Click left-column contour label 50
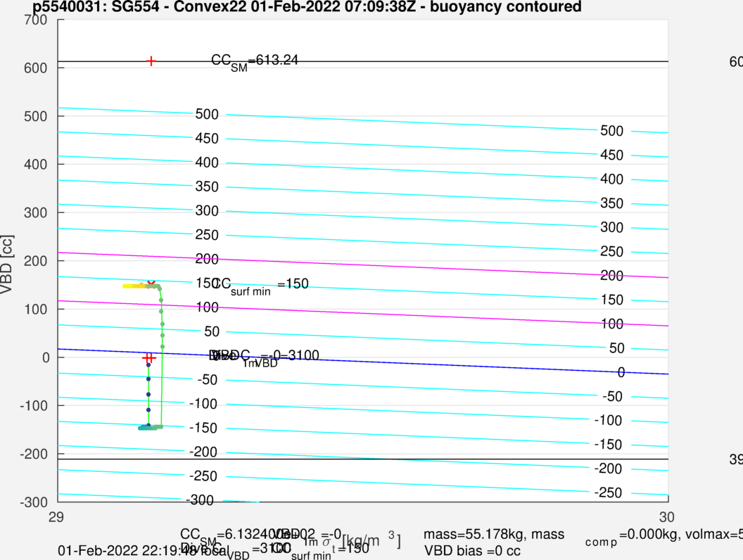This screenshot has width=743, height=560. click(x=212, y=331)
